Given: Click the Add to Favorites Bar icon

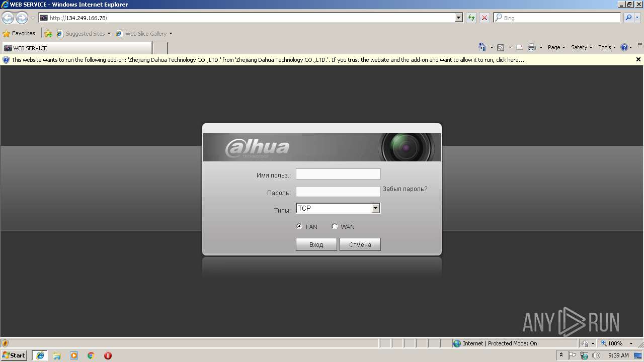Looking at the screenshot, I should coord(48,34).
